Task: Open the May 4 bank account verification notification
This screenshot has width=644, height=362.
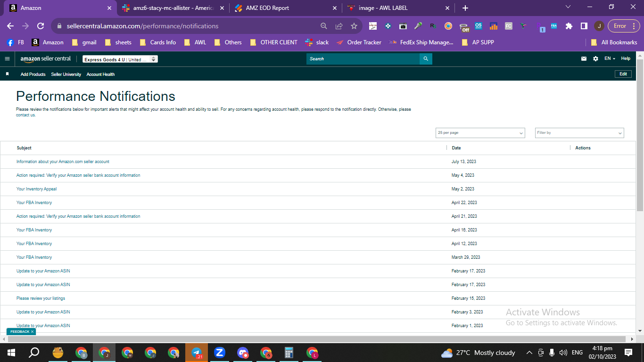Action: [x=78, y=175]
